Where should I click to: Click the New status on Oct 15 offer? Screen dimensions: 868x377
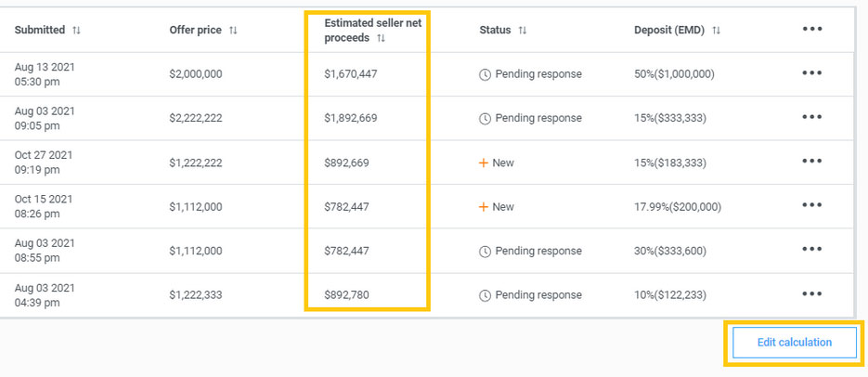502,207
